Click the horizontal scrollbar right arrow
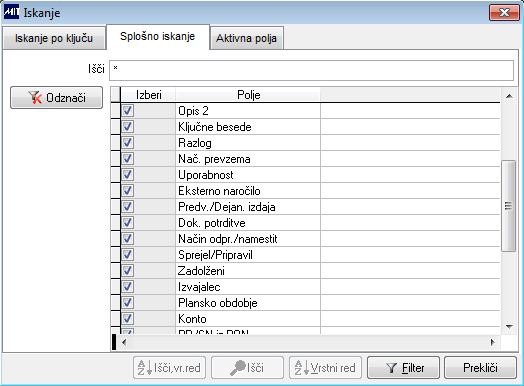The height and width of the screenshot is (386, 524). coord(492,342)
